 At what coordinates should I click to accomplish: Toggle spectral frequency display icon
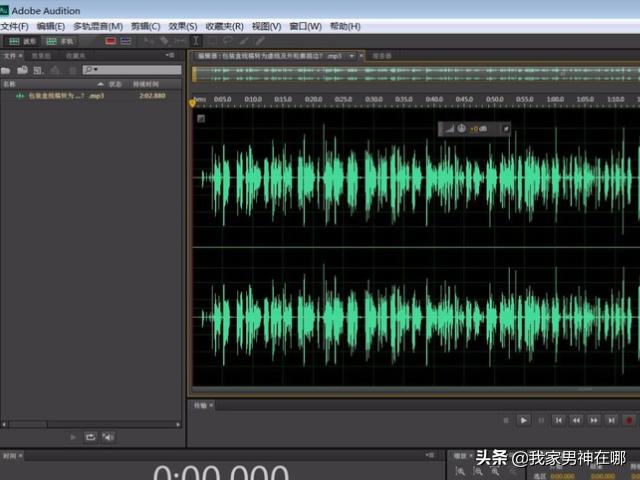(x=111, y=41)
